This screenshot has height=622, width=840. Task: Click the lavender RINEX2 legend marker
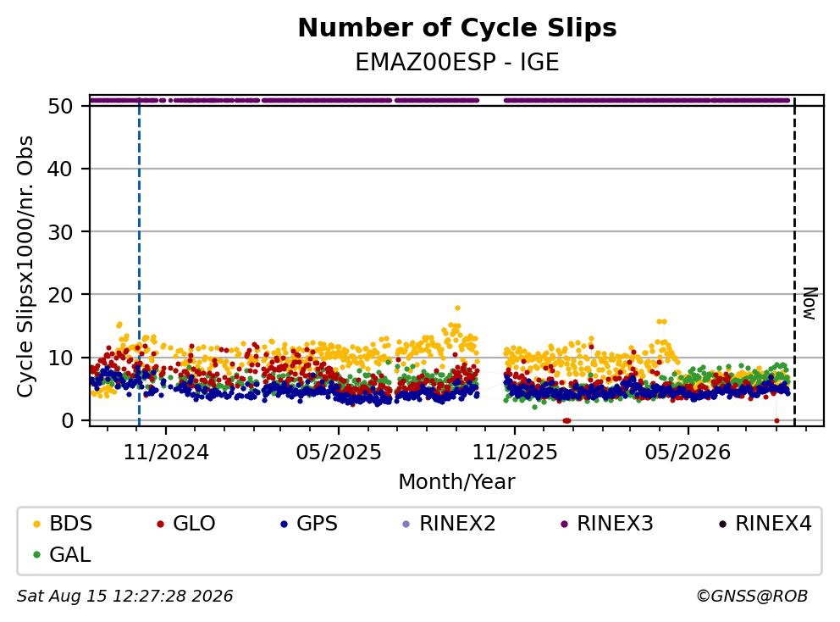tap(406, 524)
